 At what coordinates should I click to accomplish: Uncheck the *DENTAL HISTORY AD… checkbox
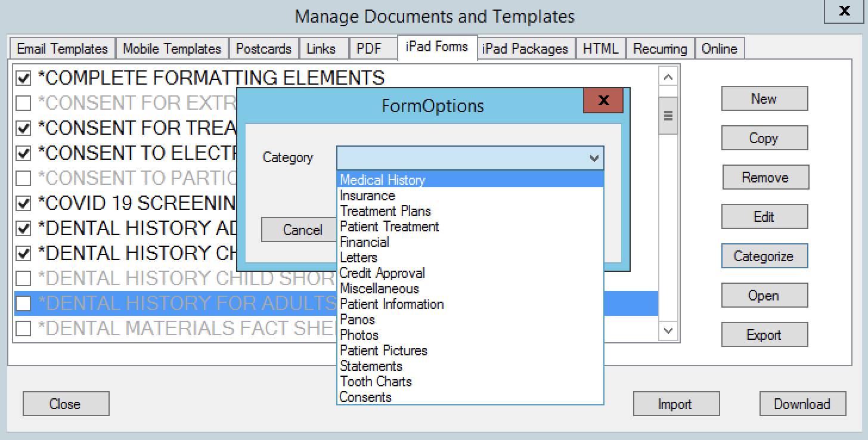(23, 228)
